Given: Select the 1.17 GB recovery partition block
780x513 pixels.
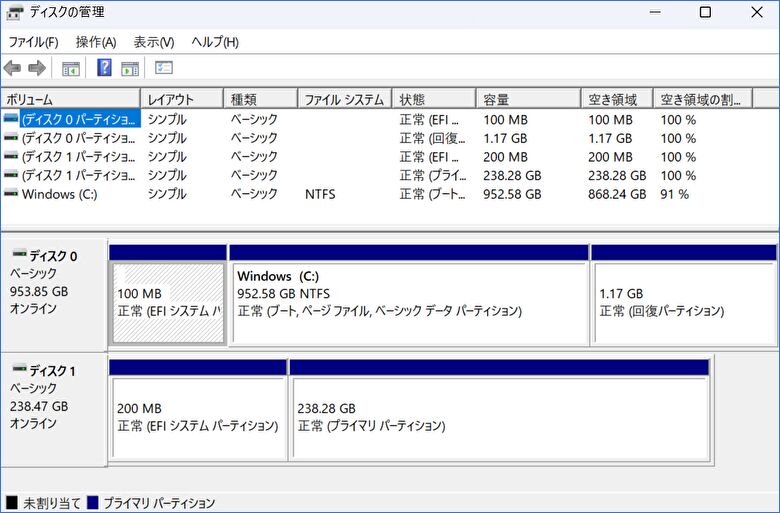Looking at the screenshot, I should (x=683, y=303).
